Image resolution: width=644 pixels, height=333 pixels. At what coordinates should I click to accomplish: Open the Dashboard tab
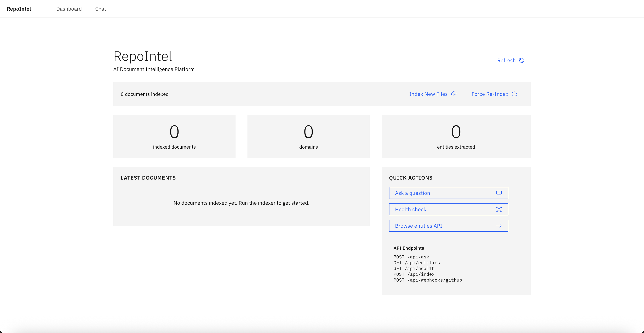coord(69,9)
